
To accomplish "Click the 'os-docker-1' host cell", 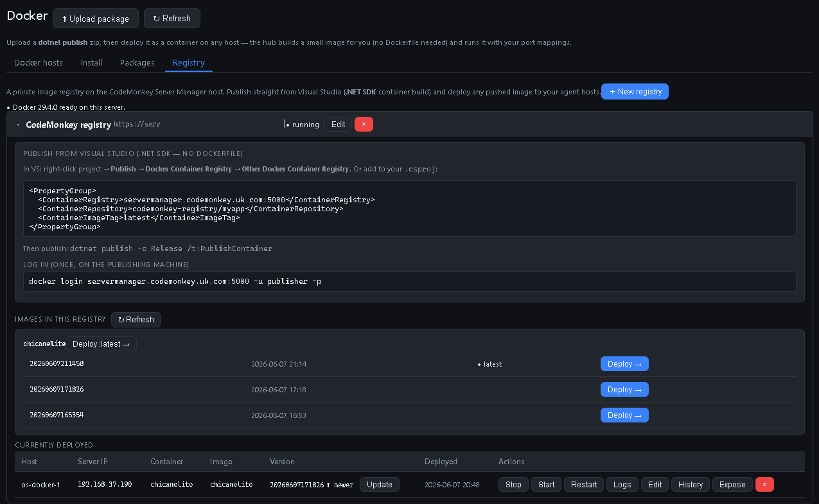I will (40, 485).
